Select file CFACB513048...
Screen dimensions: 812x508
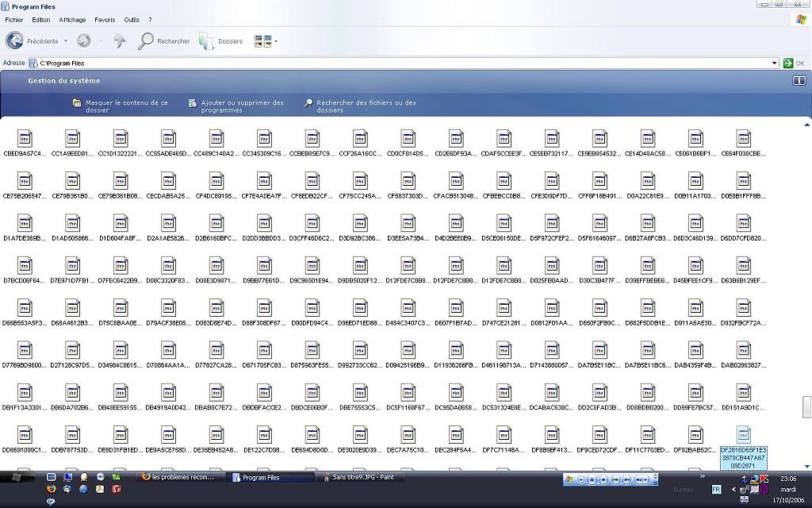(456, 186)
